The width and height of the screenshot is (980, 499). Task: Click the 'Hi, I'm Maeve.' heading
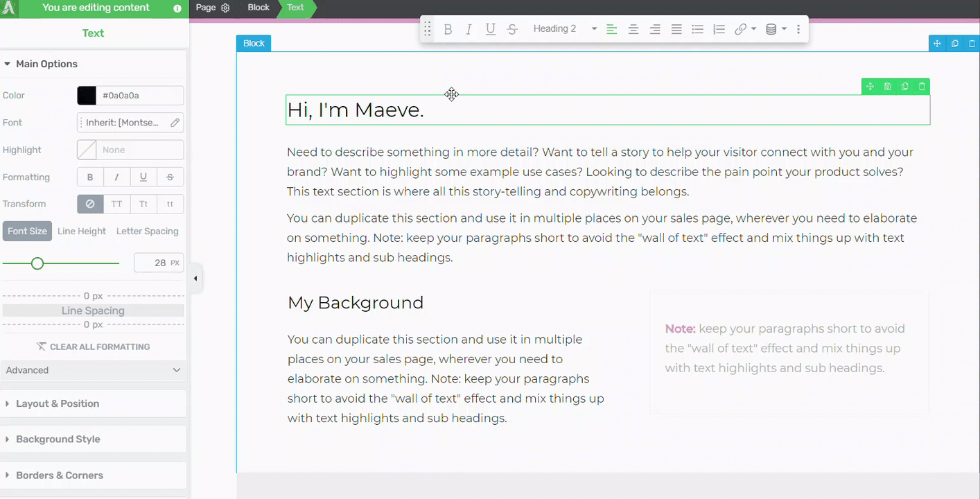356,110
